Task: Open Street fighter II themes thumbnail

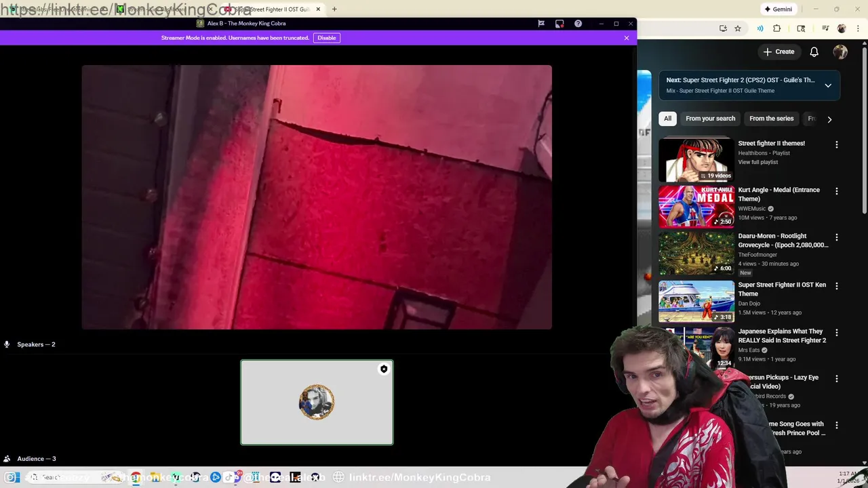Action: 696,160
